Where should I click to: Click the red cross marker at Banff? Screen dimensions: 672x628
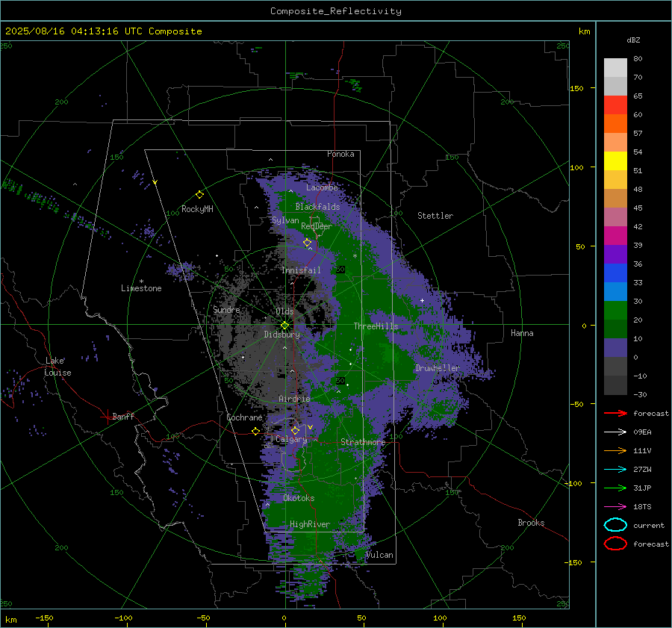point(107,417)
